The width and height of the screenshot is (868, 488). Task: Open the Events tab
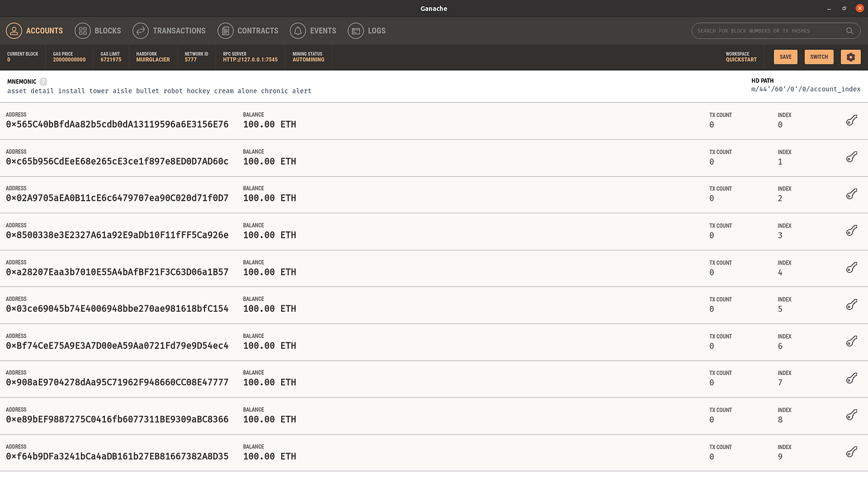tap(323, 30)
